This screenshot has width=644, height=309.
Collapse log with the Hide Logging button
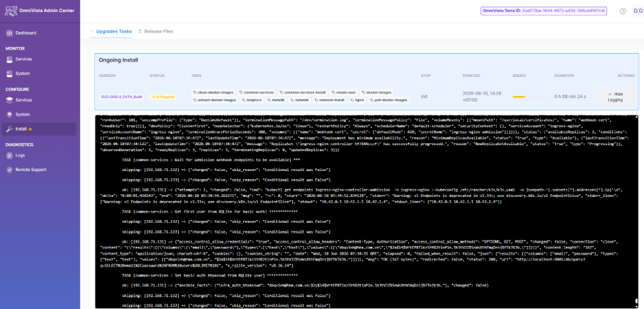click(616, 97)
